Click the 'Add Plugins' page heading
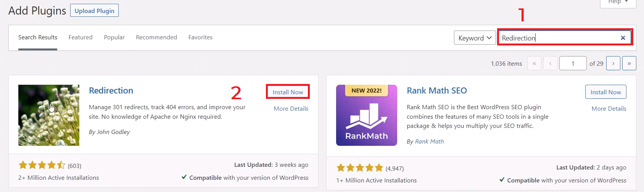 click(x=37, y=11)
